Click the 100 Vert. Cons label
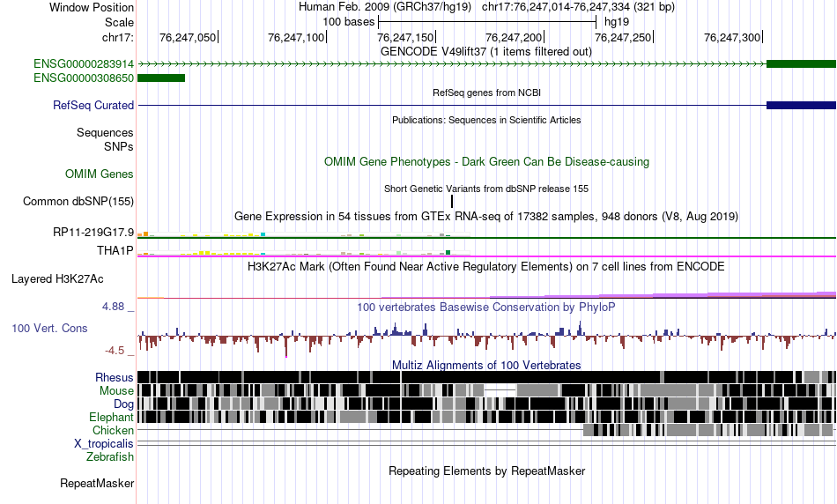The height and width of the screenshot is (504, 837). pyautogui.click(x=49, y=329)
